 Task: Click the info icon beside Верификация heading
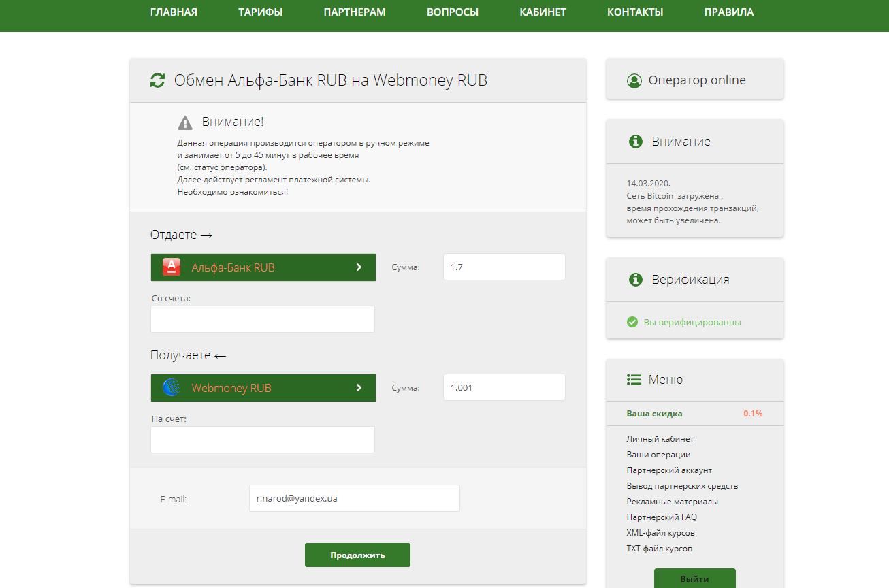[636, 280]
